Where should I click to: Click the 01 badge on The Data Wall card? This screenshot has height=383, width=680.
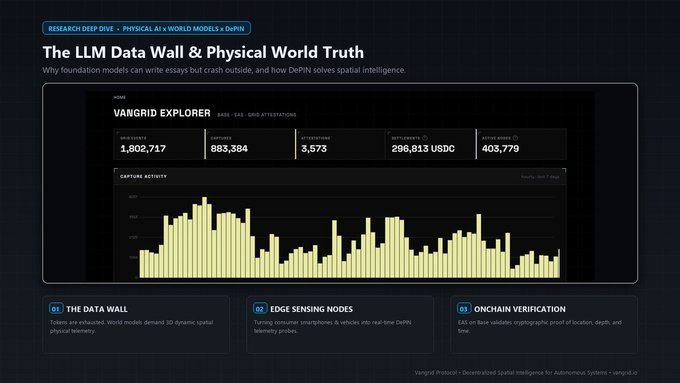[56, 308]
